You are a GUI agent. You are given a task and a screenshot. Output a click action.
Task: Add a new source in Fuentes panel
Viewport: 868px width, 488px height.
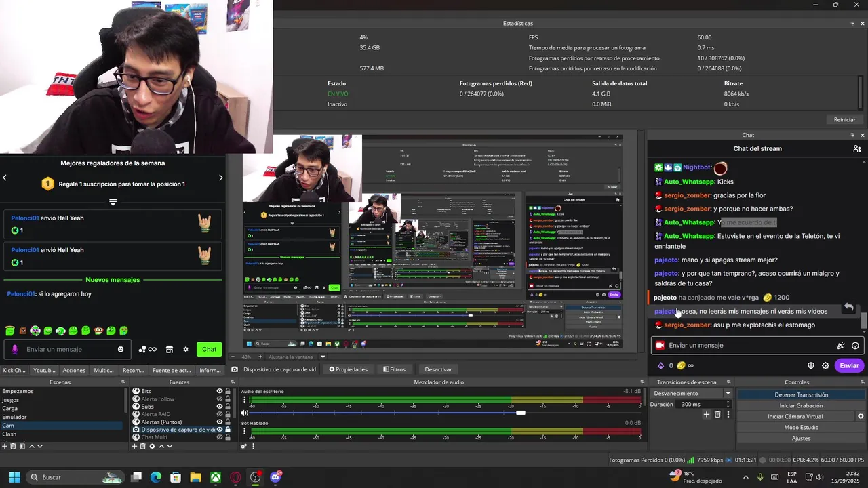coord(134,446)
